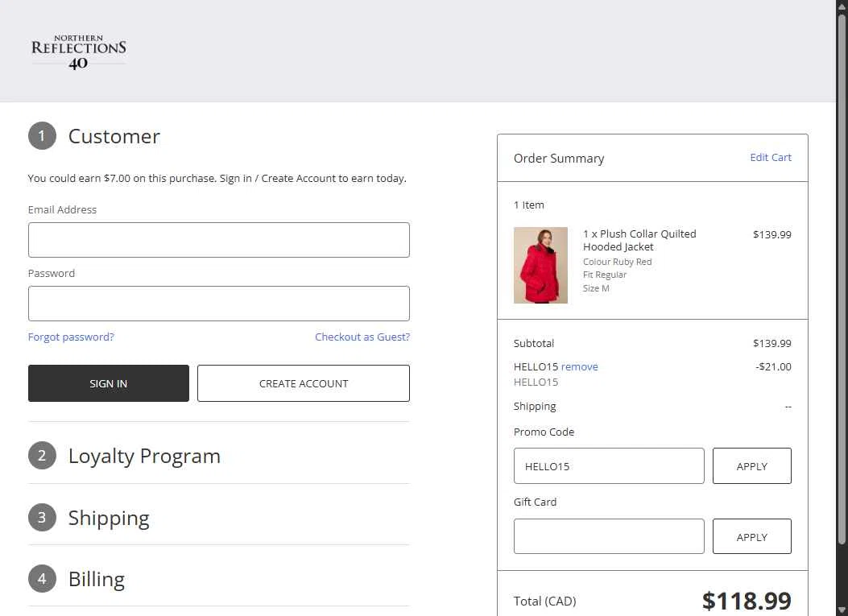Click the Create Account button

(303, 383)
